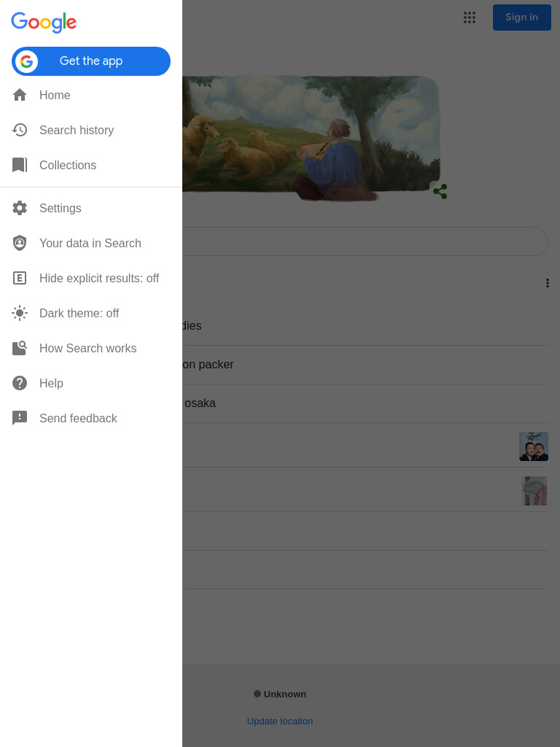Click the dimmed search input field

(365, 241)
